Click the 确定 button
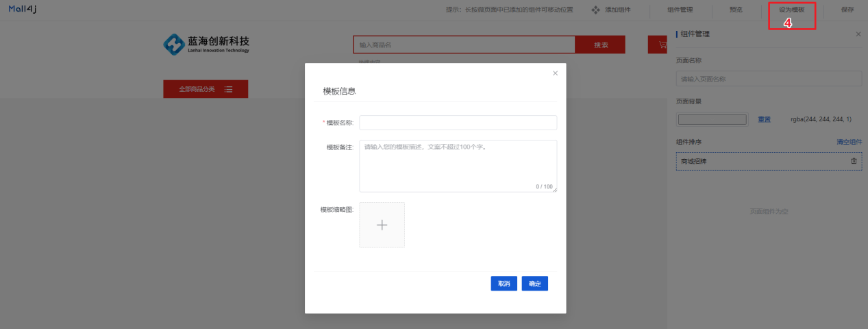This screenshot has height=329, width=868. coord(535,284)
